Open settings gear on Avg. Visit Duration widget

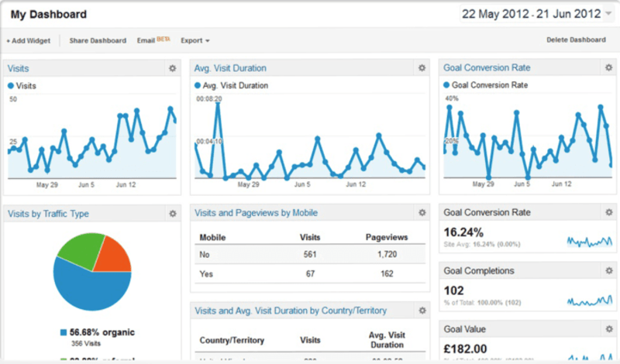tap(422, 68)
